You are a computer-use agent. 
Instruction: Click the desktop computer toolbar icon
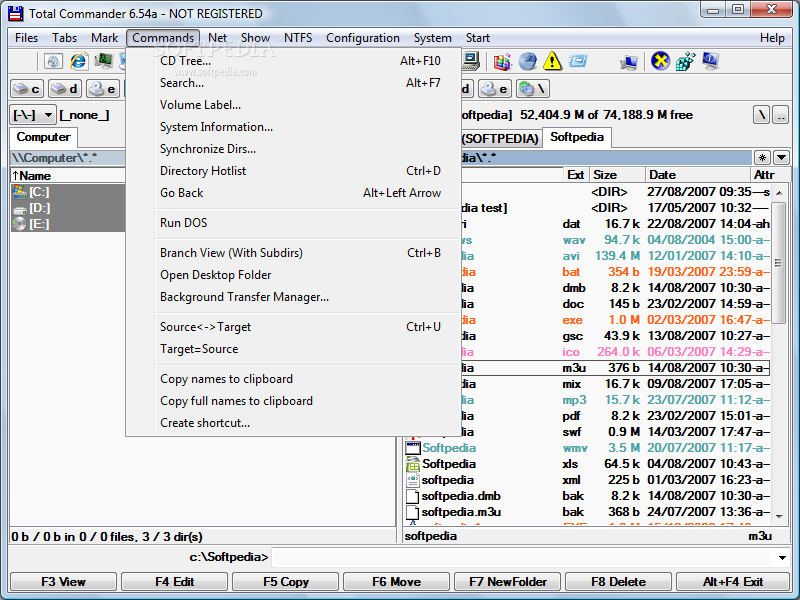point(471,61)
